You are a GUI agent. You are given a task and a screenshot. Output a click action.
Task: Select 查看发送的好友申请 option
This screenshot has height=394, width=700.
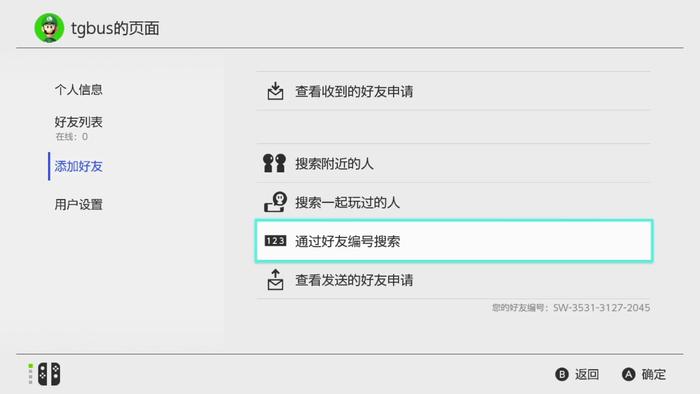[x=454, y=280]
